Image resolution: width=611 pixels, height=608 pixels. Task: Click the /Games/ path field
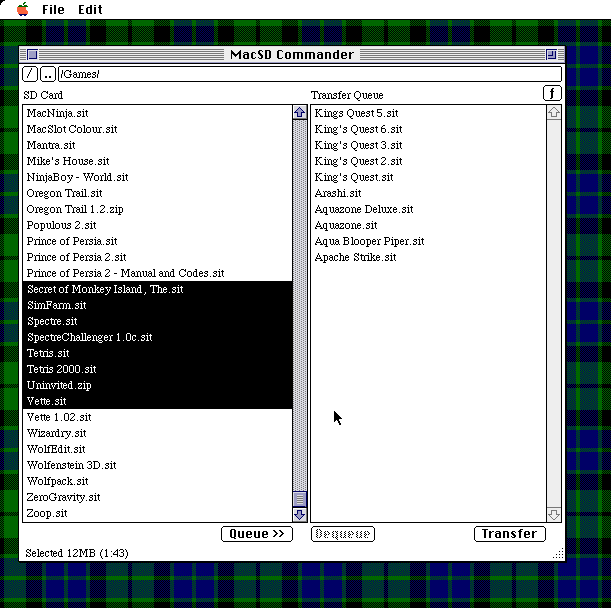point(310,74)
